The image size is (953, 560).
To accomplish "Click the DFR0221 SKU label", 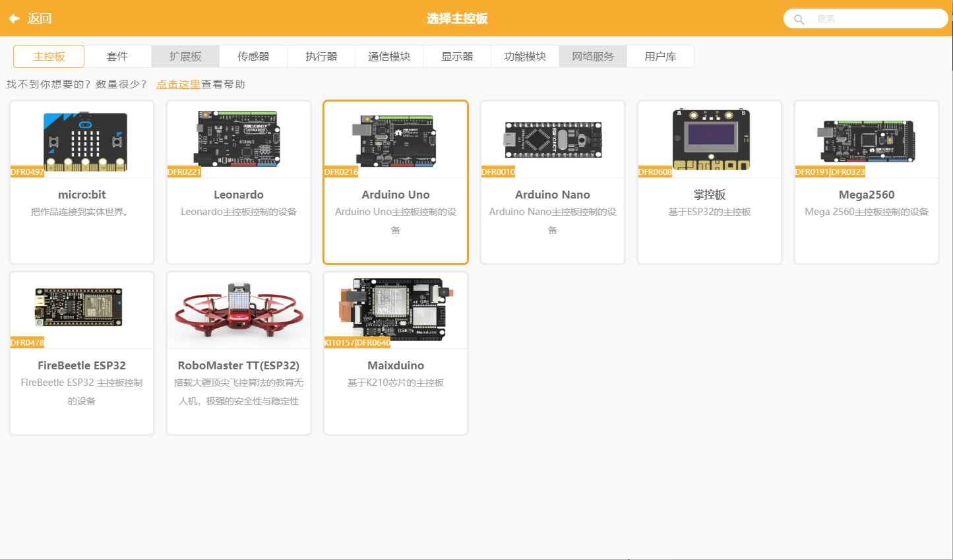I will (184, 172).
